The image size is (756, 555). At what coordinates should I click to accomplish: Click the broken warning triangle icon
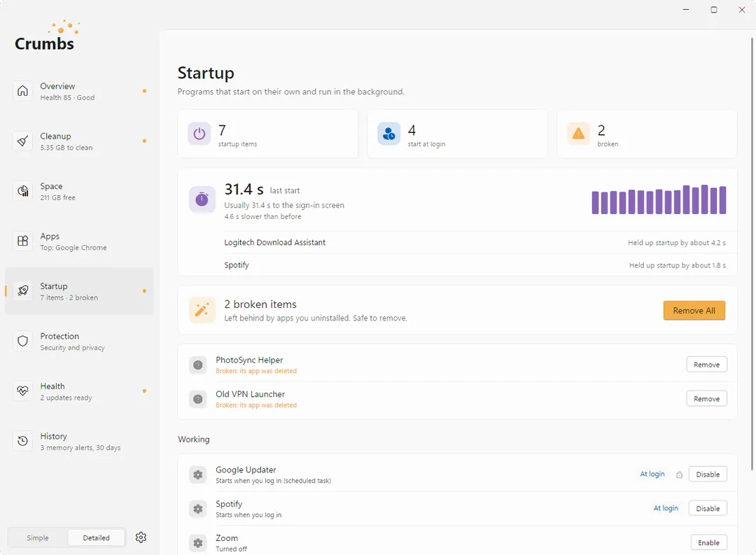(579, 134)
